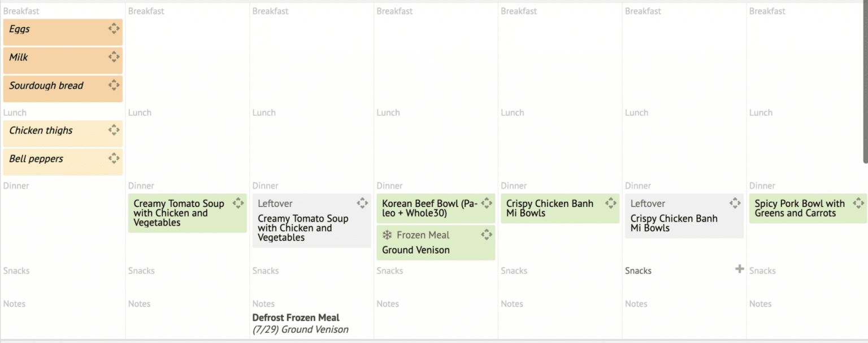This screenshot has width=868, height=343.
Task: Click the plus to add a snack
Action: tap(740, 270)
